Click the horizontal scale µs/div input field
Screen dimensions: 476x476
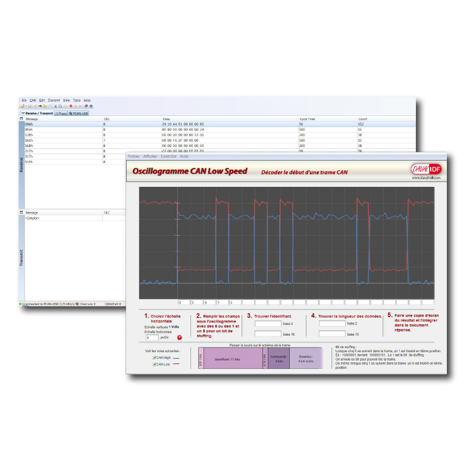pos(152,337)
